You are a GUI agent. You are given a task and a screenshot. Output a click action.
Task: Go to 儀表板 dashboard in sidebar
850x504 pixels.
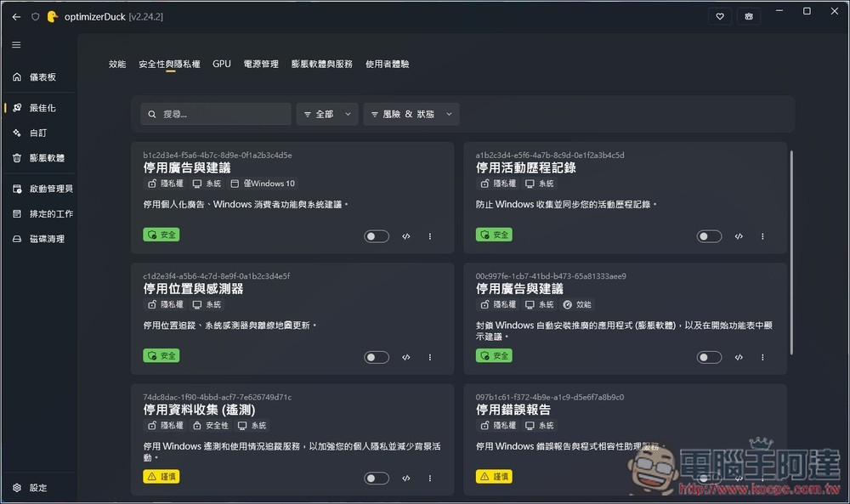click(x=39, y=77)
